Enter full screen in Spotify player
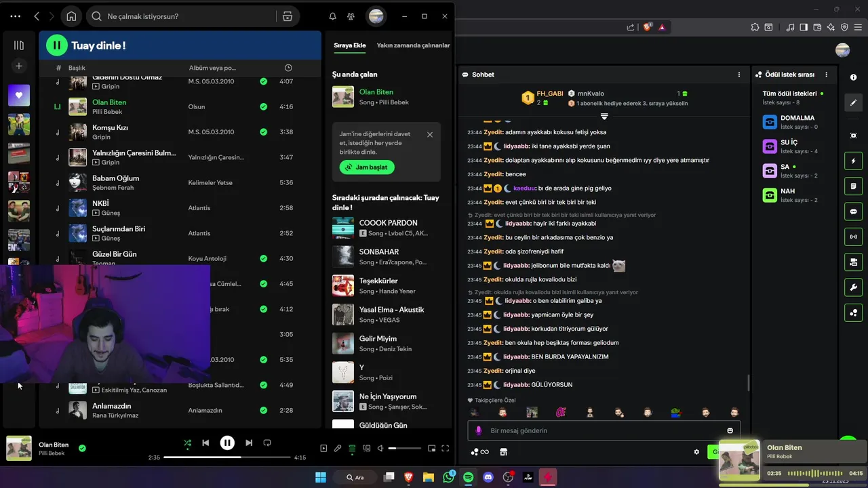Screen dimensions: 868x488 point(446,448)
